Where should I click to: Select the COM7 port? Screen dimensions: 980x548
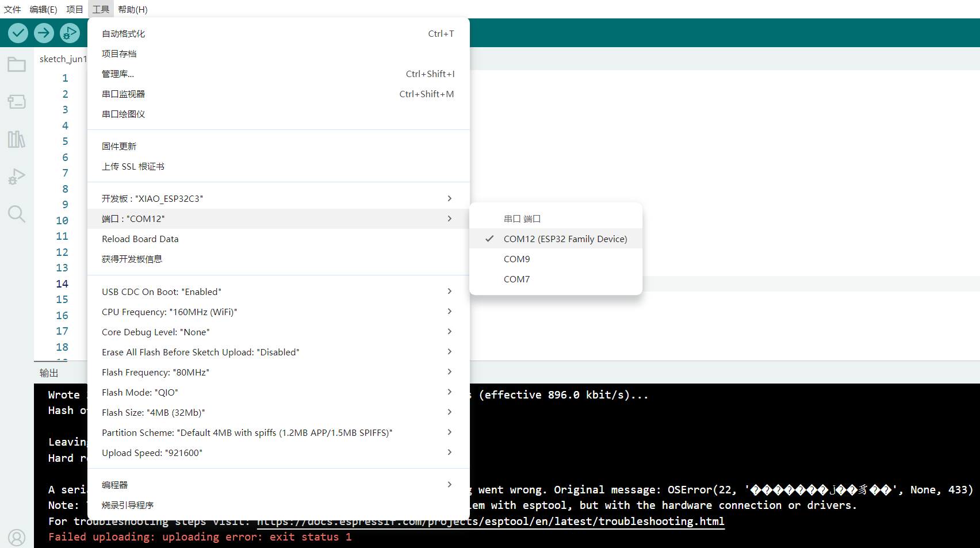tap(556, 279)
